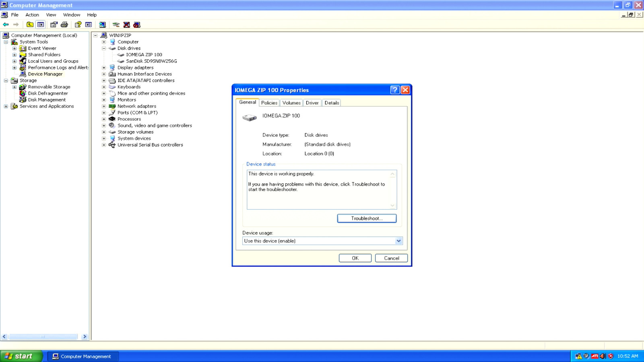644x362 pixels.
Task: Click the Show/Hide Action Pane icon
Action: point(89,25)
